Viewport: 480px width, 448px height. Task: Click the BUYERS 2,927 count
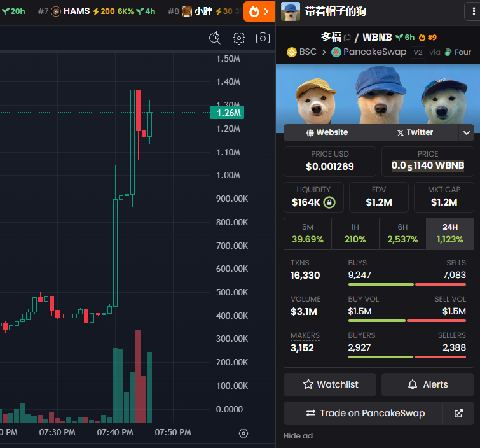point(359,347)
